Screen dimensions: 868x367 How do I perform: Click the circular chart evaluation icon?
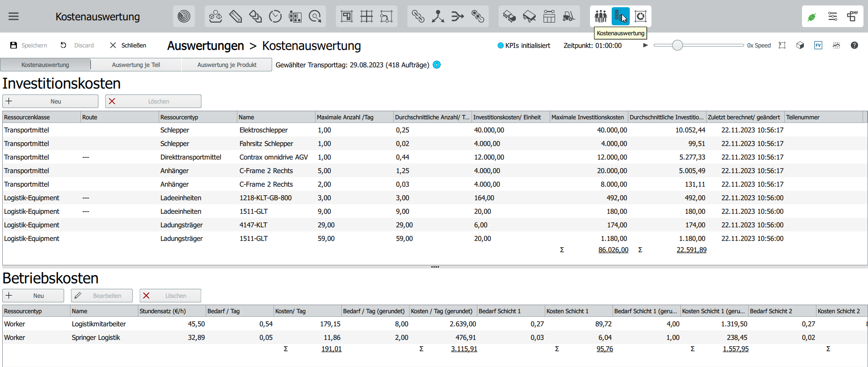(641, 17)
